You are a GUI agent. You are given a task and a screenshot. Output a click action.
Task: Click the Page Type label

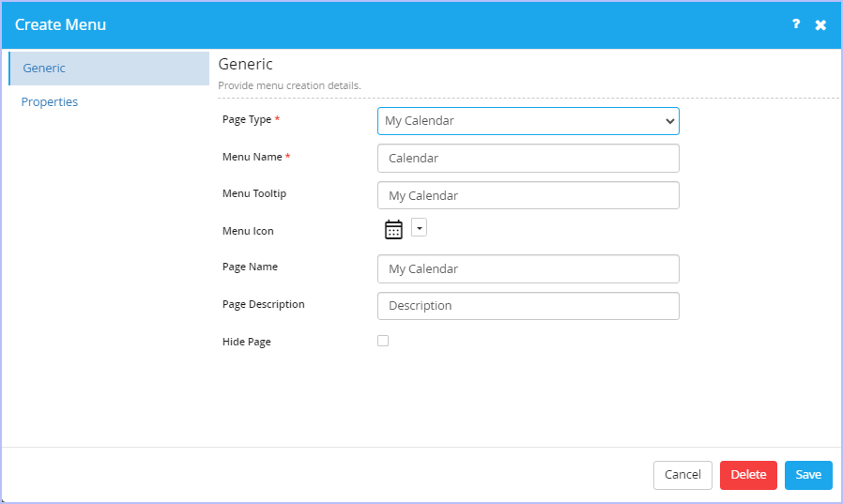[x=247, y=119]
